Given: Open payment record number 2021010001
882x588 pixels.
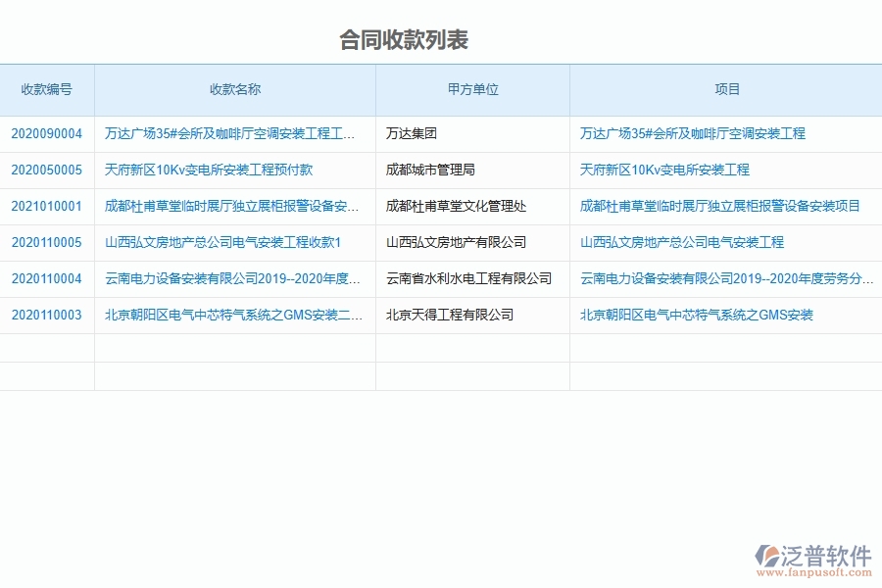Looking at the screenshot, I should coord(45,206).
